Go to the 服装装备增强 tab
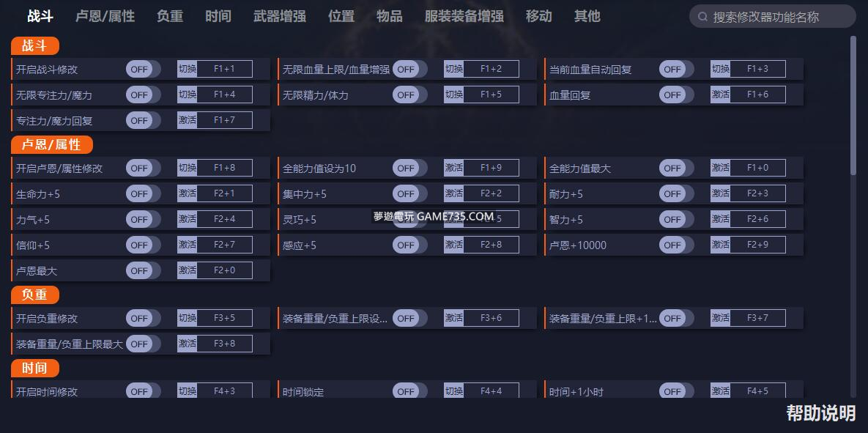Image resolution: width=868 pixels, height=433 pixels. pos(464,15)
